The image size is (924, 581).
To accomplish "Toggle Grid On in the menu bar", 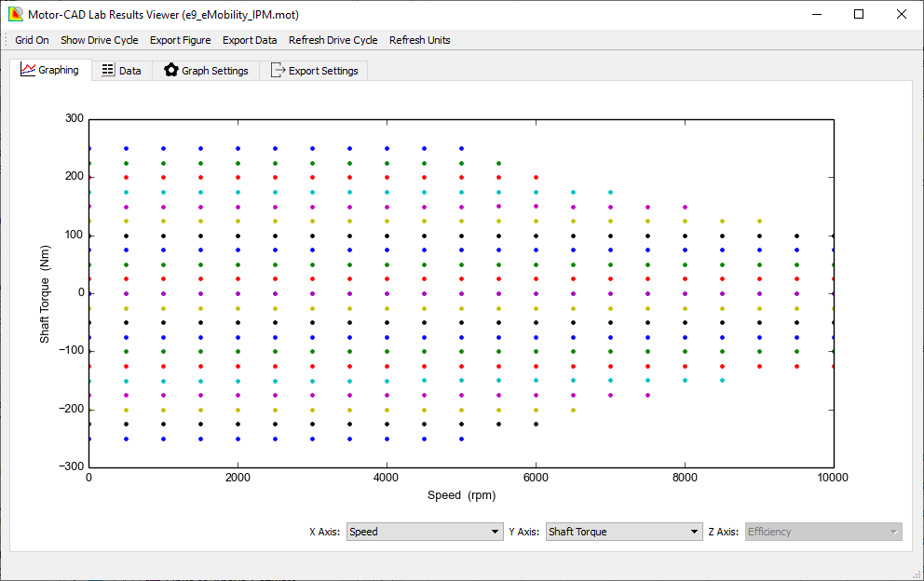I will 32,40.
